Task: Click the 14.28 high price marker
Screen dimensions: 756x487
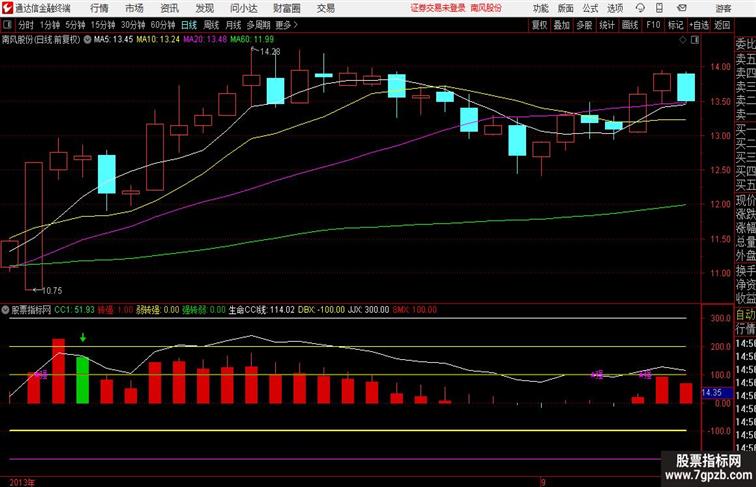Action: (270, 51)
